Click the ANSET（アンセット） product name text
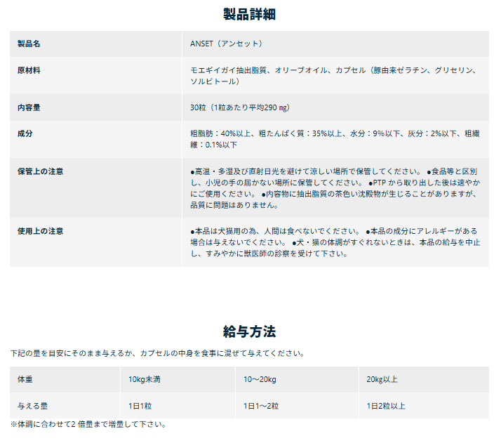 tap(227, 44)
